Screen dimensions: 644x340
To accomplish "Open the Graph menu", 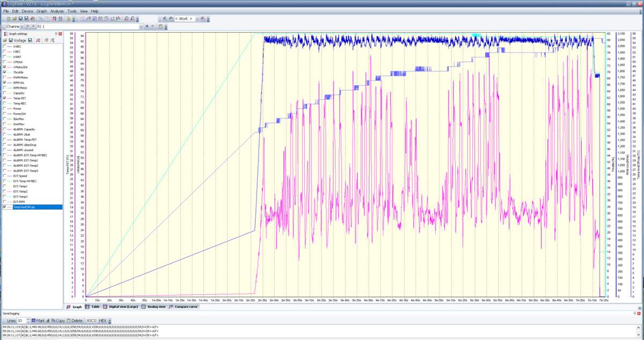I will tap(42, 11).
